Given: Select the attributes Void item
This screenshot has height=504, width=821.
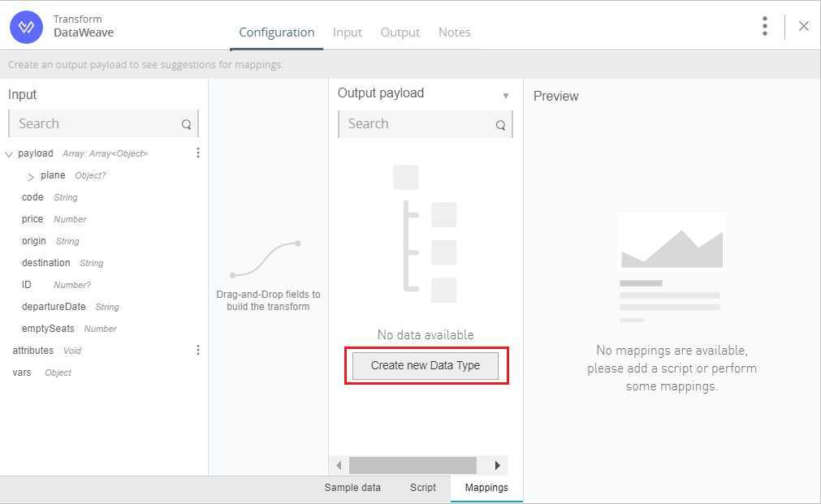Looking at the screenshot, I should (46, 351).
